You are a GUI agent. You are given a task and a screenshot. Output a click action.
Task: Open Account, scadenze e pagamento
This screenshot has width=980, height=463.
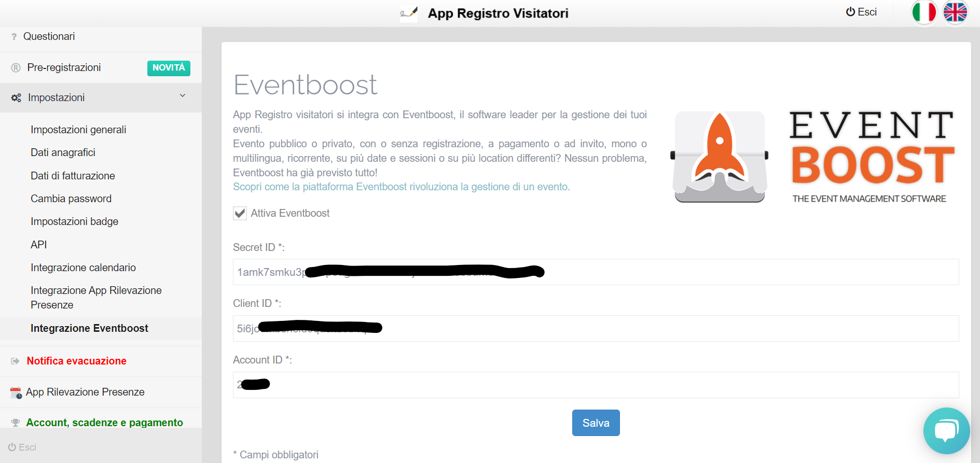coord(104,423)
